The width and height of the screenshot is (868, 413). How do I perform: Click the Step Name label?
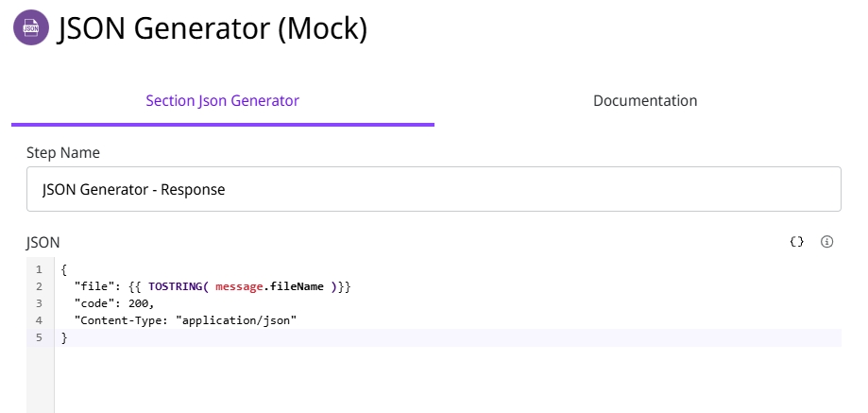tap(63, 152)
